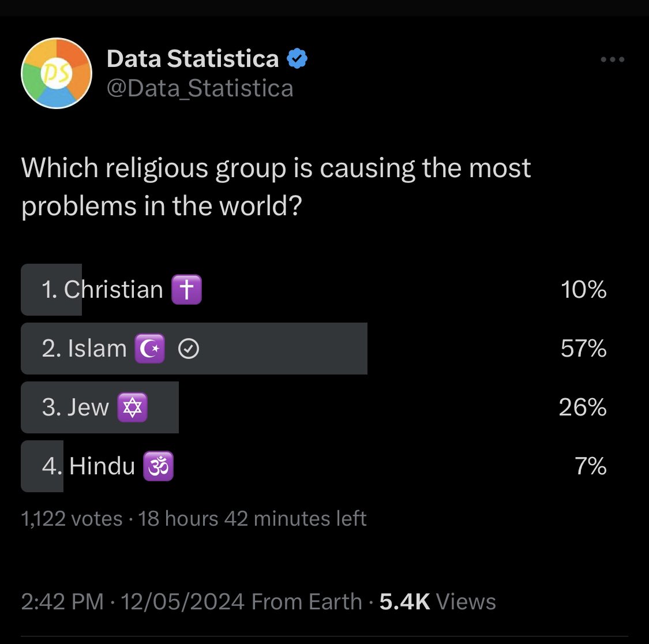The width and height of the screenshot is (649, 644).
Task: Click the 5.4K Views counter
Action: pos(437,601)
